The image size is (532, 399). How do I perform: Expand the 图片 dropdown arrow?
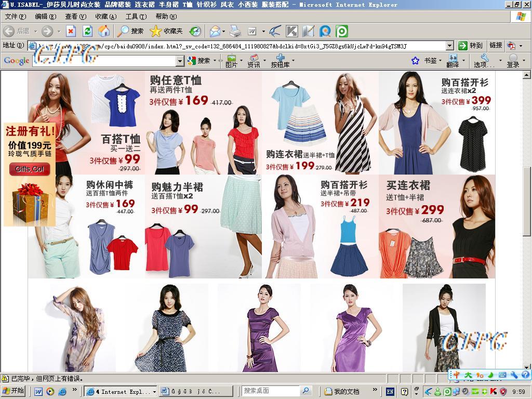241,61
